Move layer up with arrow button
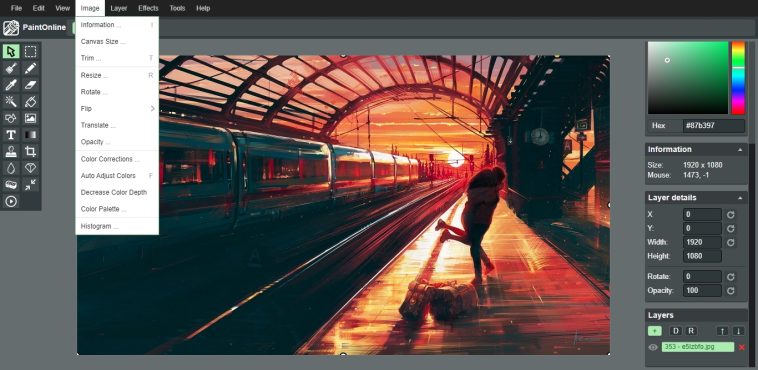Screen dimensions: 758x370 (x=722, y=331)
